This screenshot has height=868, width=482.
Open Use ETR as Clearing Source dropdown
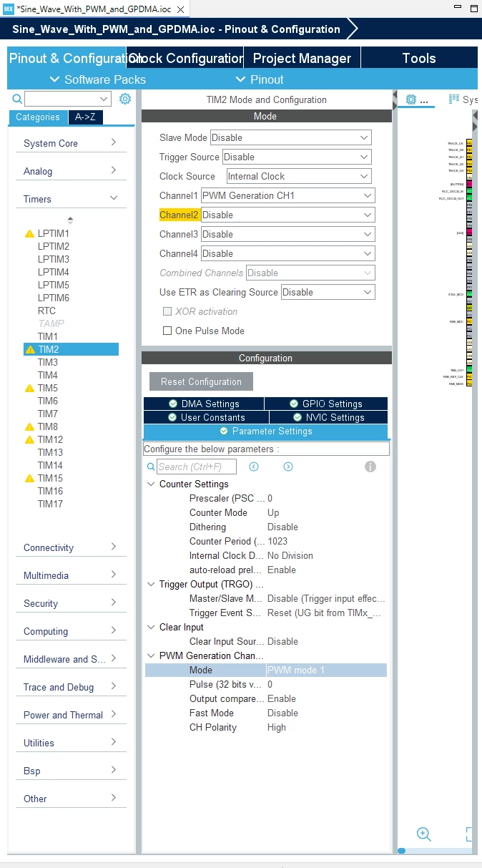tap(328, 292)
